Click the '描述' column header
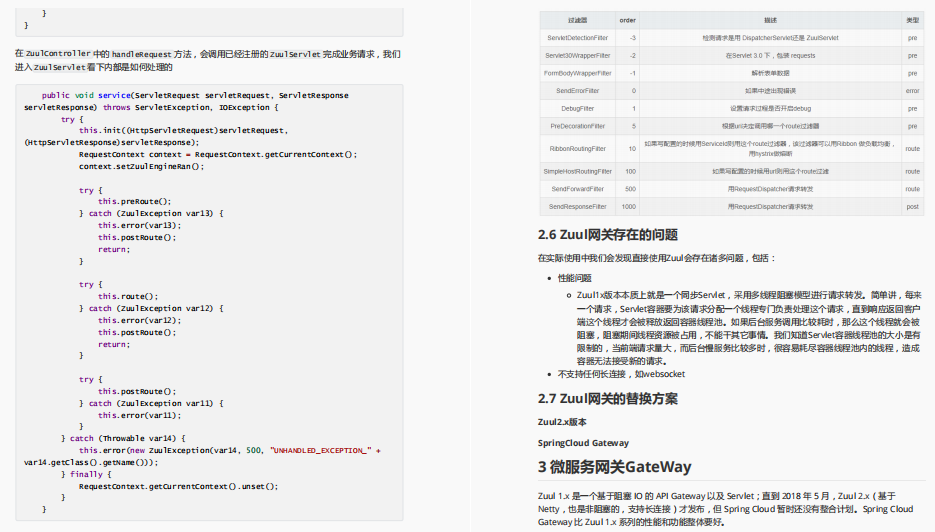This screenshot has height=532, width=935. click(x=770, y=20)
